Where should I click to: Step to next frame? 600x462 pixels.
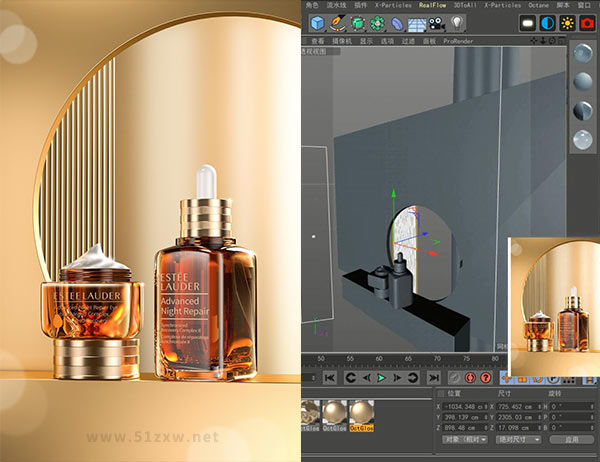[x=397, y=378]
